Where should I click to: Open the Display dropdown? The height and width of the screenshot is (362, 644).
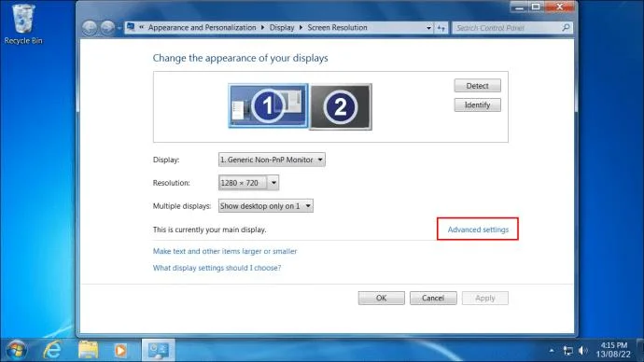coord(272,160)
